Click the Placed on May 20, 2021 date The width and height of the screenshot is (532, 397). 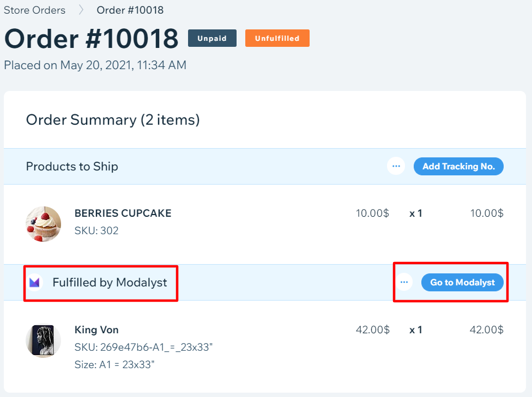95,65
